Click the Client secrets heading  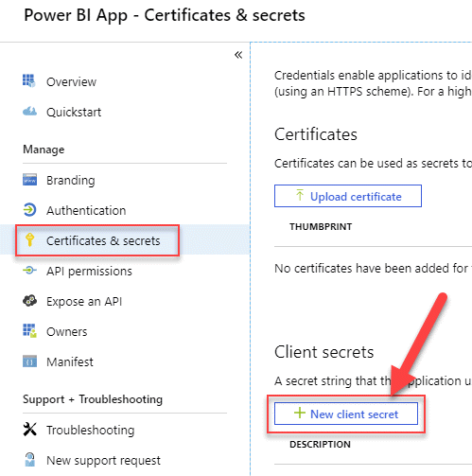pos(323,352)
